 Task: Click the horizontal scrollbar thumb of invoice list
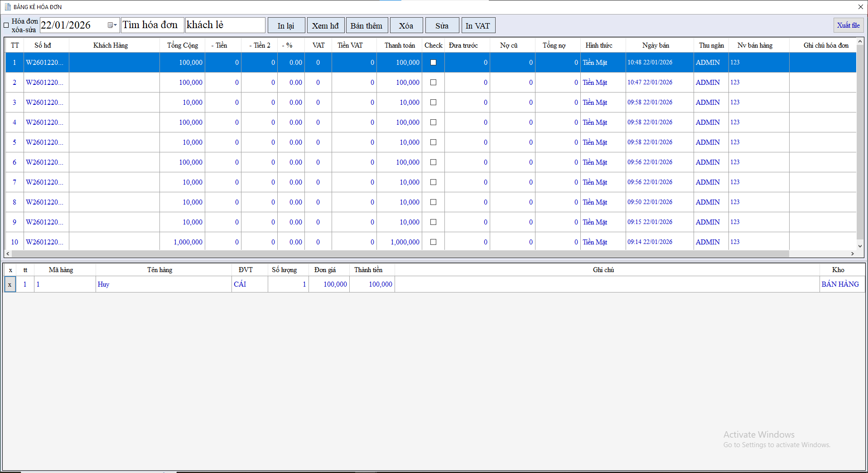pyautogui.click(x=400, y=254)
